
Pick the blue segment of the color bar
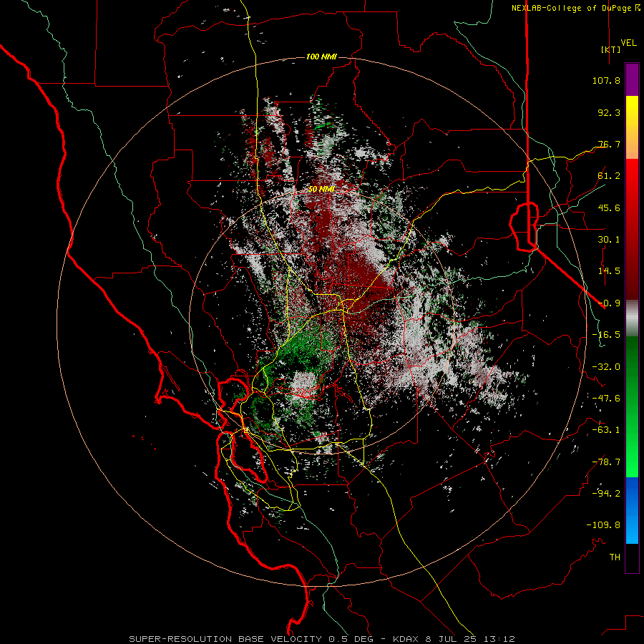(x=632, y=510)
